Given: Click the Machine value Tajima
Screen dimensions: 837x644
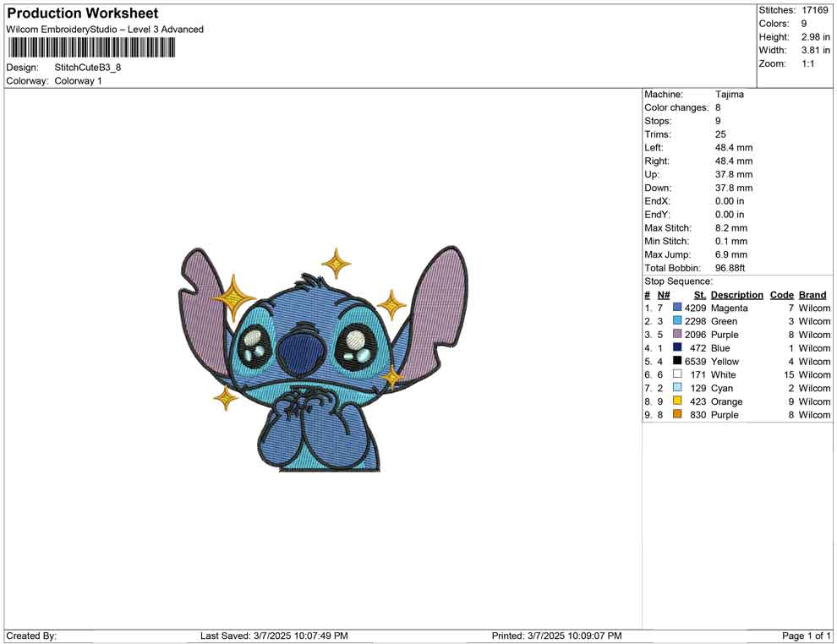Looking at the screenshot, I should click(x=729, y=95).
